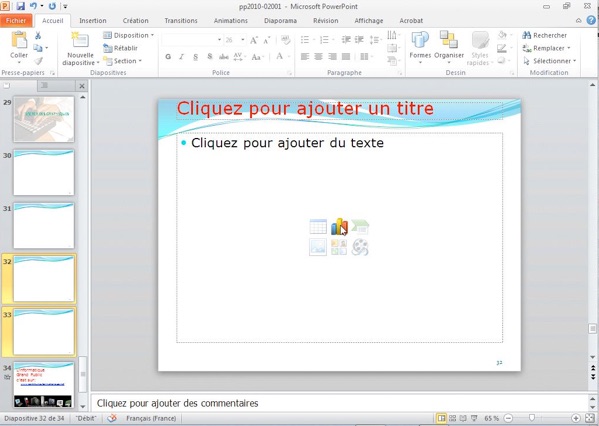Viewport: 599px width, 426px height.
Task: Click the Slideshow view icon in status bar
Action: [474, 418]
